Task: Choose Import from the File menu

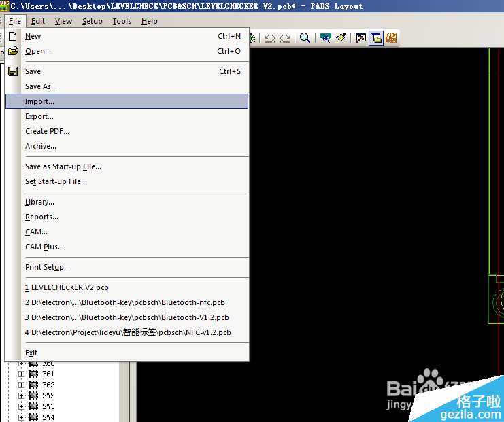Action: (x=39, y=101)
